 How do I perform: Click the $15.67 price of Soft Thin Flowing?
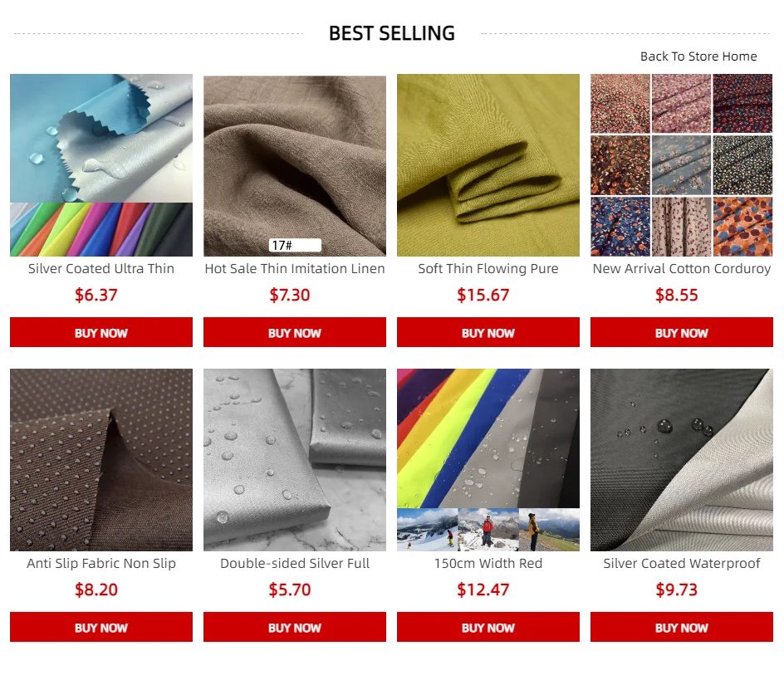coord(483,295)
